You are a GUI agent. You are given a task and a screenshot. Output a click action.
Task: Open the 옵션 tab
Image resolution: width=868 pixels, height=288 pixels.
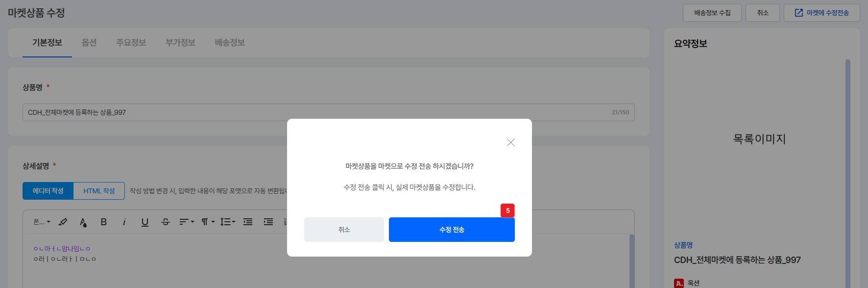click(x=89, y=43)
